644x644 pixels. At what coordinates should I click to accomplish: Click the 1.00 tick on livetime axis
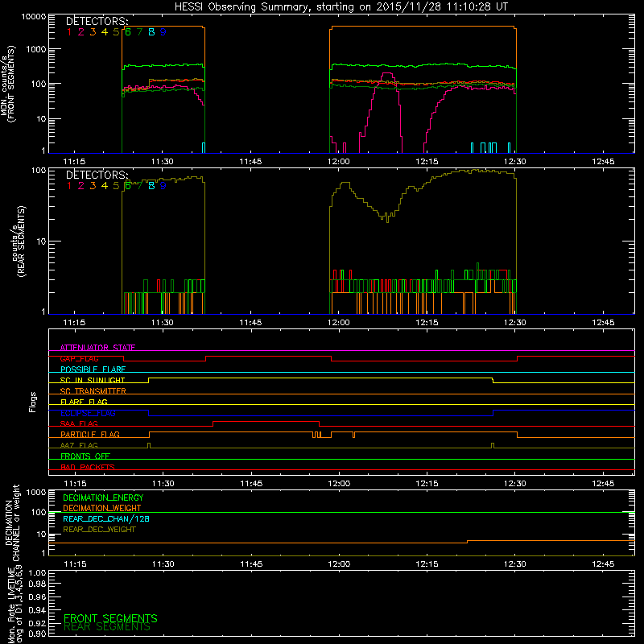click(x=37, y=572)
